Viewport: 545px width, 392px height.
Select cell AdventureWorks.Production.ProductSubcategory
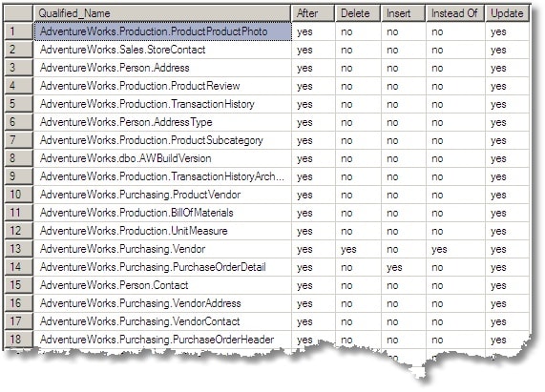162,140
